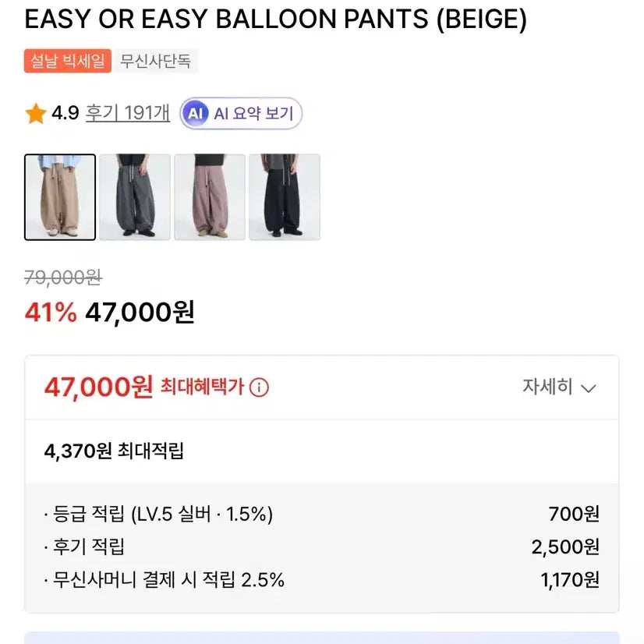Click the product title EASY OR EASY BALLOON PANTS
Image resolution: width=644 pixels, height=644 pixels.
pos(275,19)
